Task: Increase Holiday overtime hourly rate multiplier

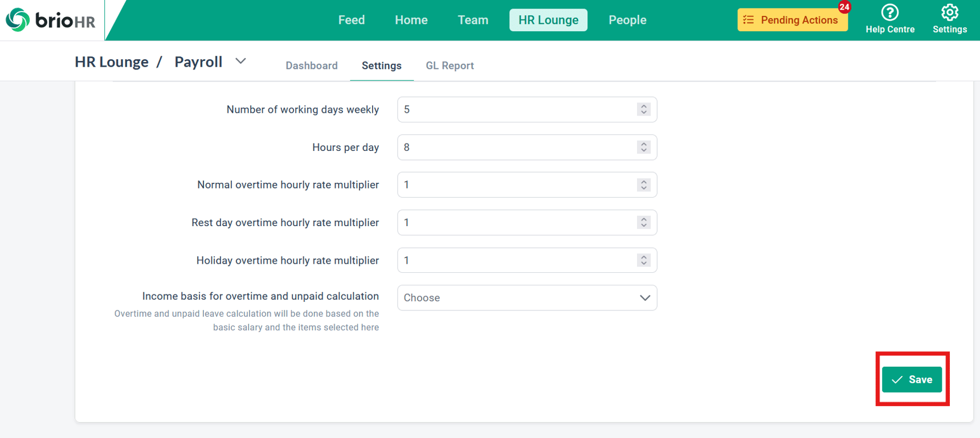Action: tap(644, 257)
